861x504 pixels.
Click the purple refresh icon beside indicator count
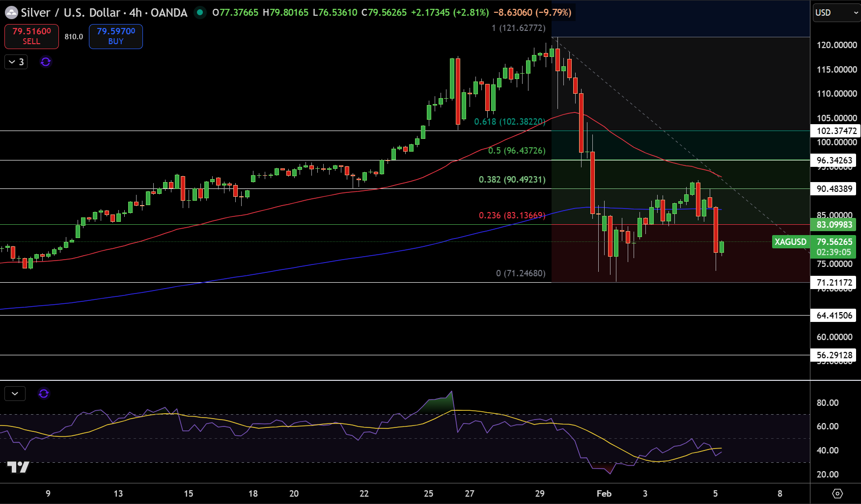coord(46,62)
